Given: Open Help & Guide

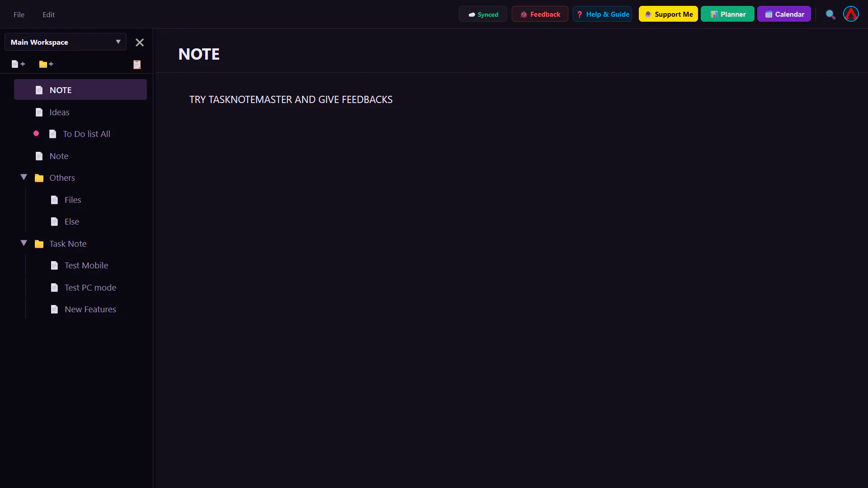Looking at the screenshot, I should (x=602, y=14).
